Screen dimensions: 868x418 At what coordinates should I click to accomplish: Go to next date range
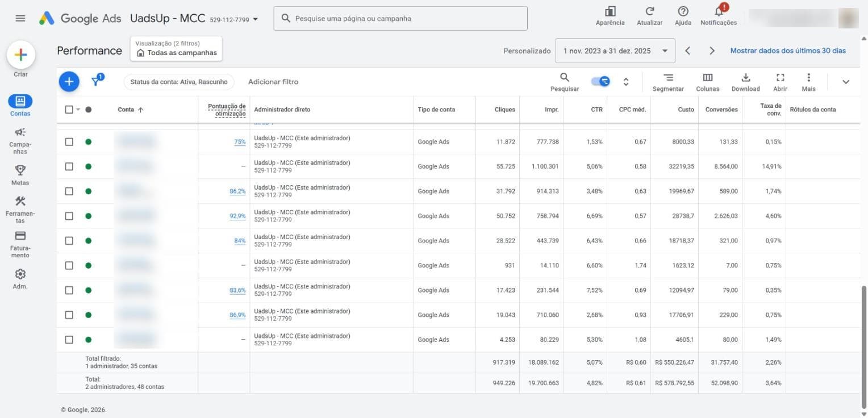[712, 51]
